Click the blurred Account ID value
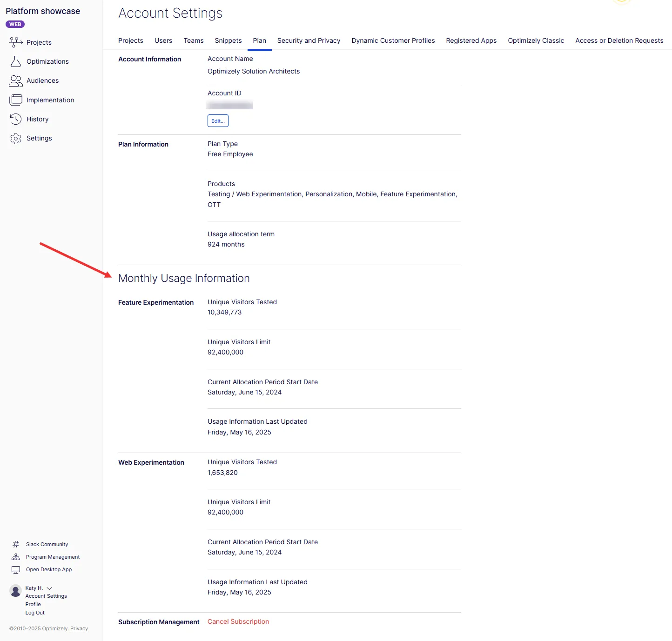This screenshot has width=672, height=641. [x=230, y=105]
